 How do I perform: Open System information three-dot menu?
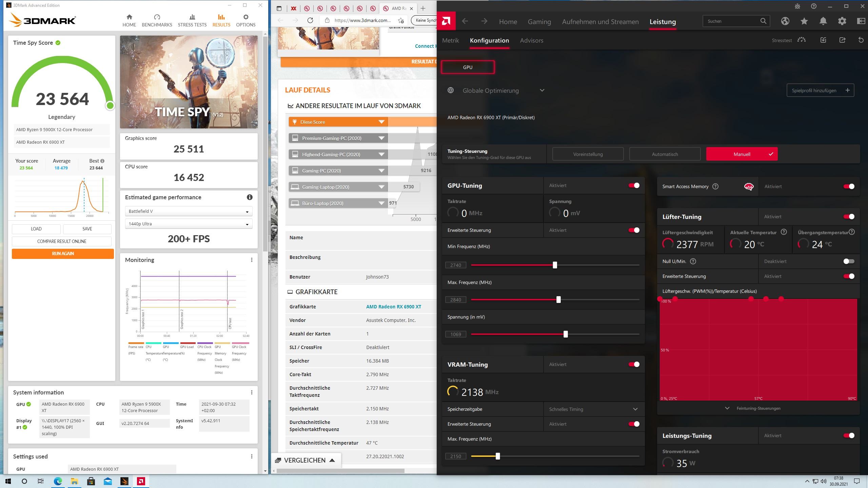[252, 392]
